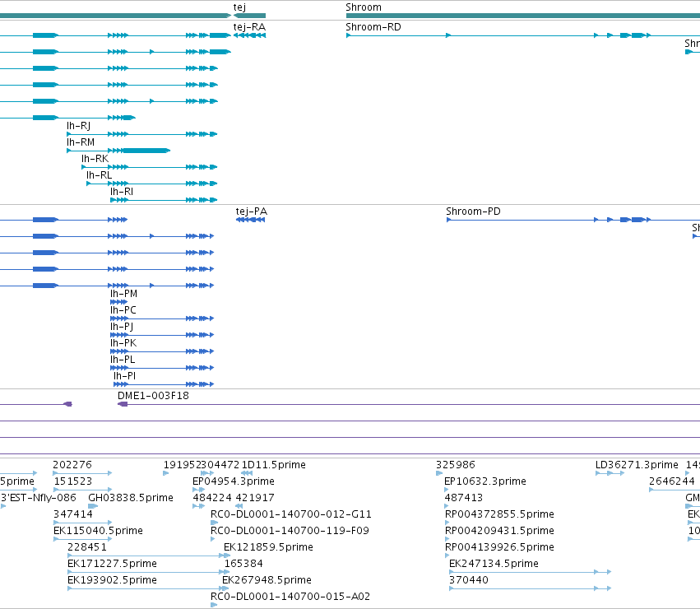Select EST 484224
The width and height of the screenshot is (700, 609).
(x=212, y=498)
